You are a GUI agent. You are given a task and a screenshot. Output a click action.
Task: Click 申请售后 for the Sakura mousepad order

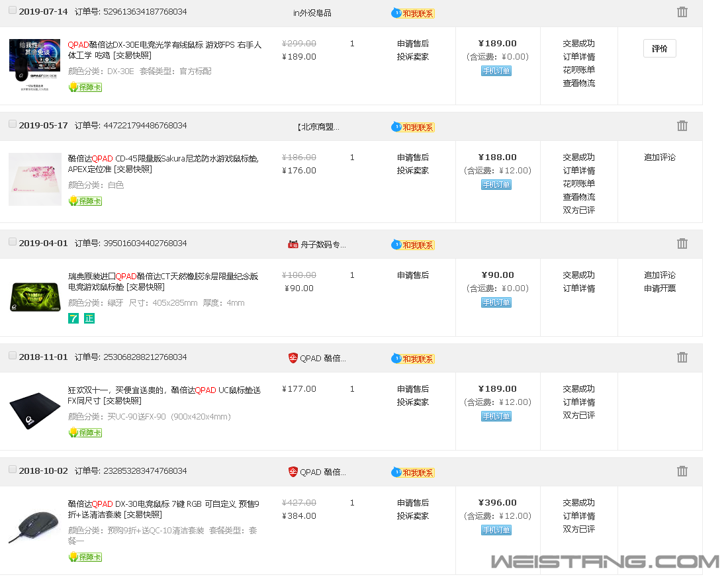413,157
